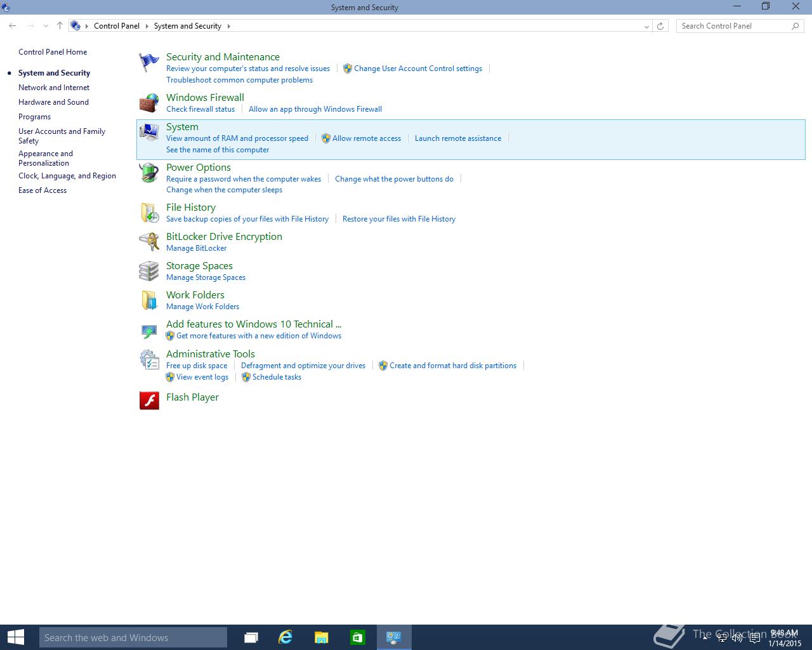Open Task View on the taskbar

click(251, 637)
